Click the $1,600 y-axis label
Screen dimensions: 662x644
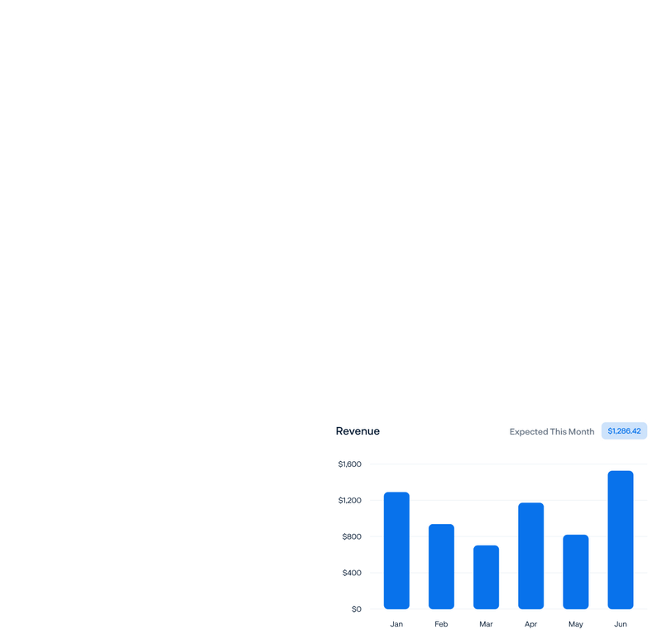click(x=349, y=464)
